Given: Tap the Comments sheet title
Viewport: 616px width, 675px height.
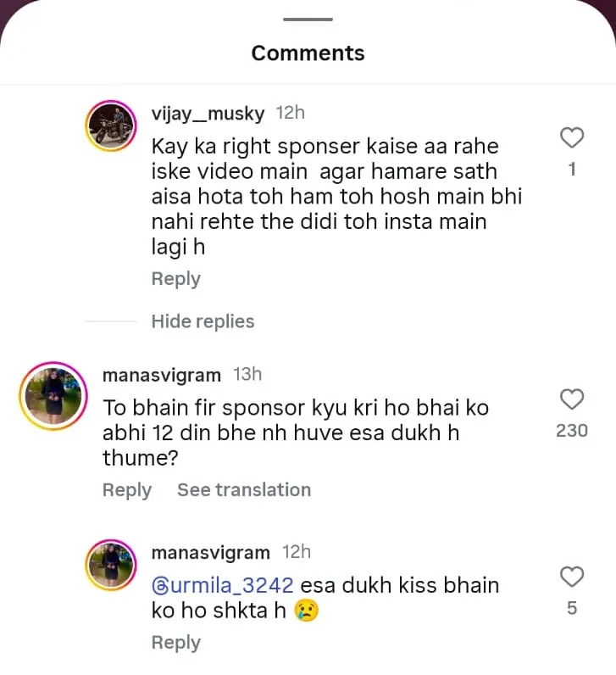Looking at the screenshot, I should (x=308, y=53).
